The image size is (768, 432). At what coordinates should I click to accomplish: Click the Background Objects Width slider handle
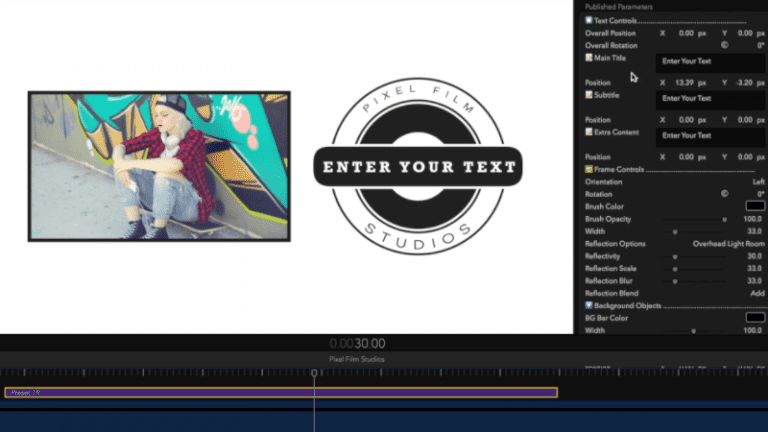(x=694, y=331)
